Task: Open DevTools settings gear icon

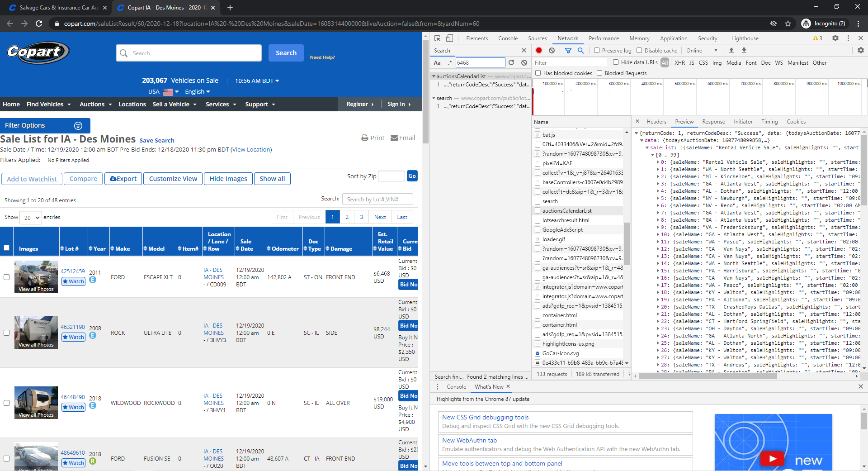Action: [835, 38]
